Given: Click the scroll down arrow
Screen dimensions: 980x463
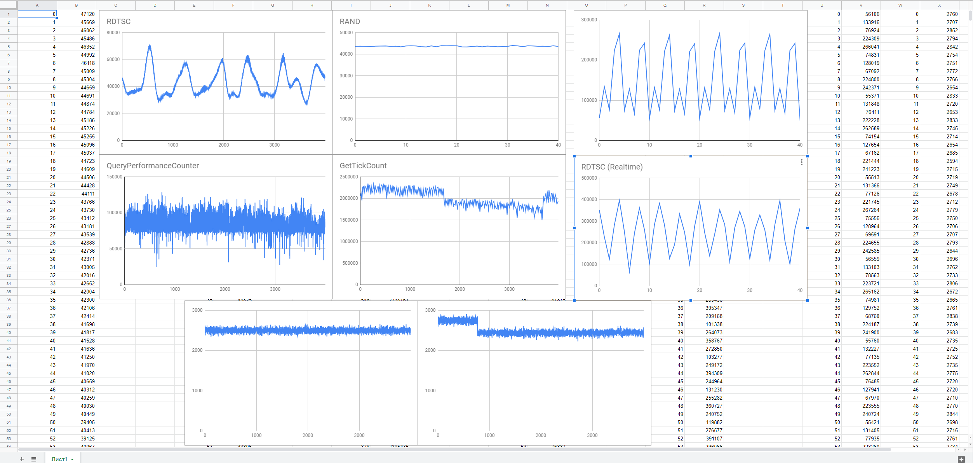Looking at the screenshot, I should point(970,444).
